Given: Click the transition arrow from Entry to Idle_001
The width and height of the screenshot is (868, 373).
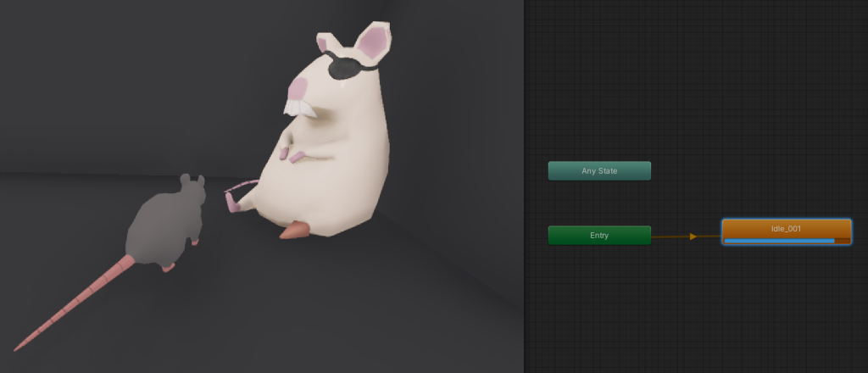Looking at the screenshot, I should pyautogui.click(x=693, y=237).
